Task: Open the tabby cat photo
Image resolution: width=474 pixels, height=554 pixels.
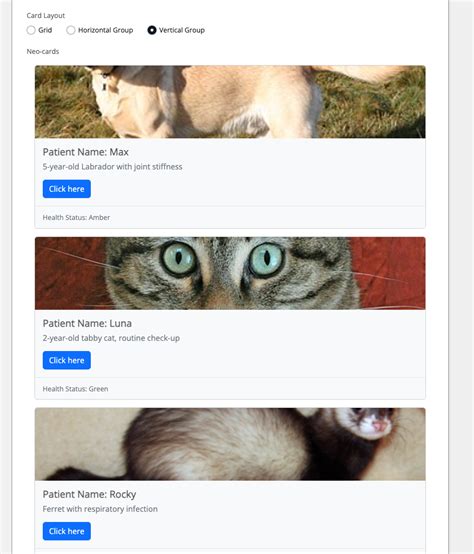Action: (230, 273)
